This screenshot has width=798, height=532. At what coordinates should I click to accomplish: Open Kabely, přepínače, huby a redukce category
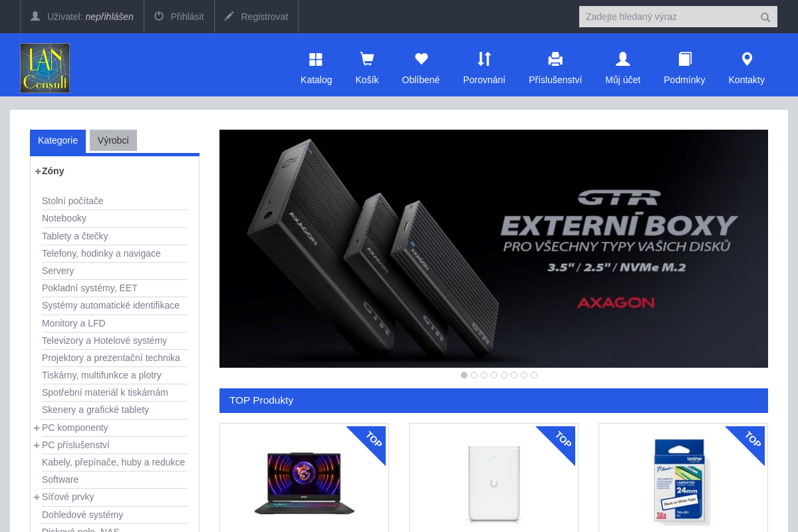[113, 462]
